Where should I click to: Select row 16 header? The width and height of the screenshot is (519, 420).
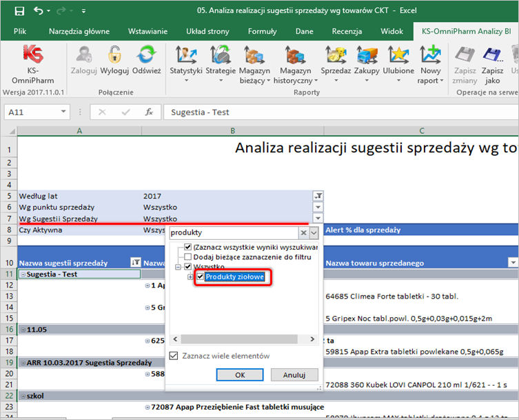(9, 330)
